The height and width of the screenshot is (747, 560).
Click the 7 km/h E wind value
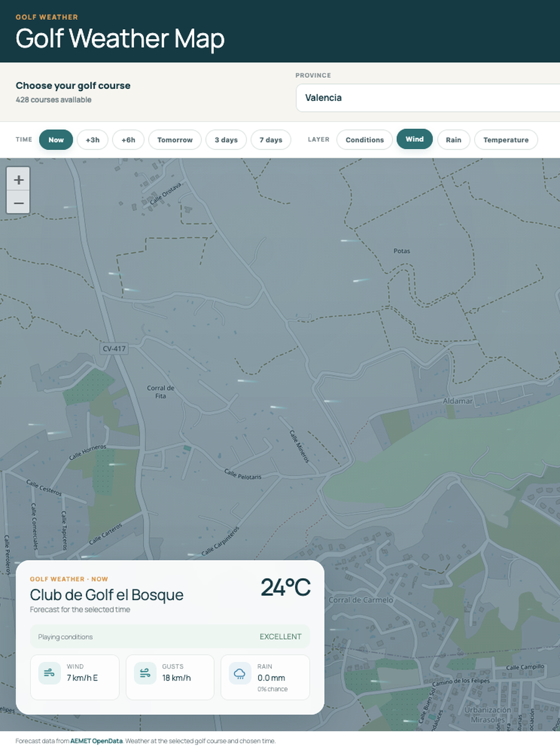tap(82, 678)
